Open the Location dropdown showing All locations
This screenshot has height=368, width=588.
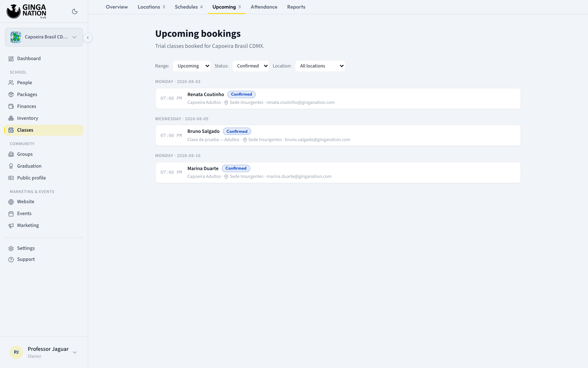[x=320, y=66]
